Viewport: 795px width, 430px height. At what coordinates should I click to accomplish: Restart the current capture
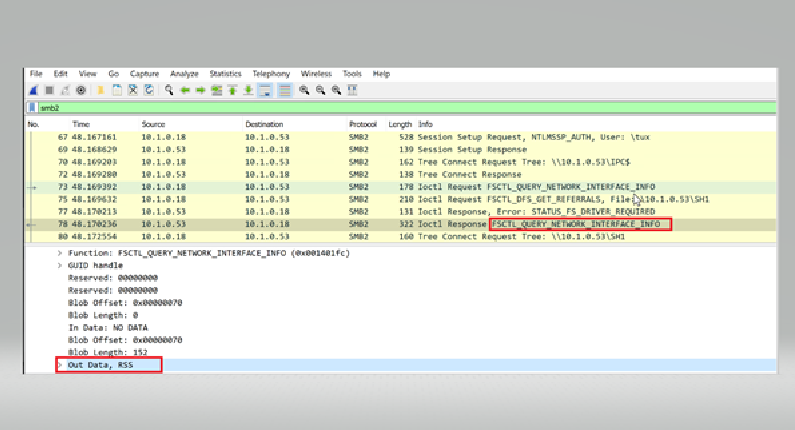[65, 90]
